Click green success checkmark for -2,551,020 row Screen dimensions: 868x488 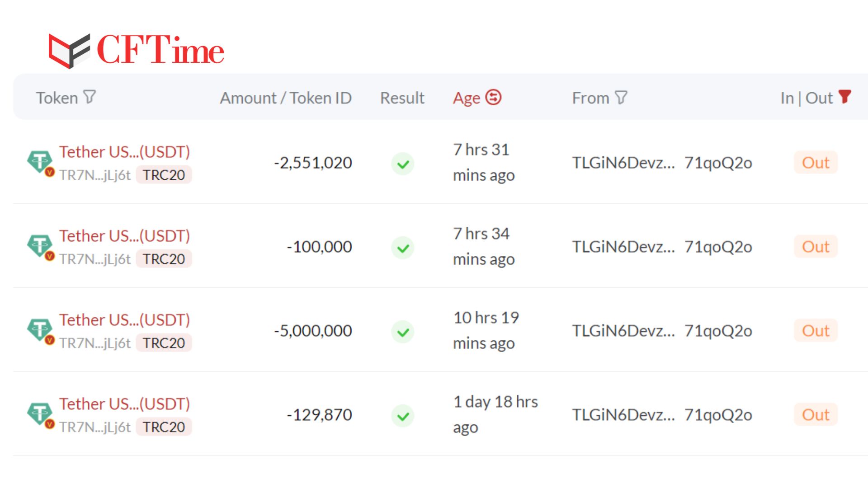click(x=403, y=164)
